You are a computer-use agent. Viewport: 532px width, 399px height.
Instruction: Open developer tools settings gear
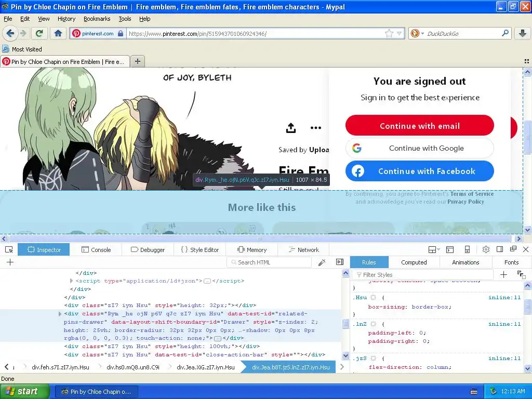pos(486,249)
